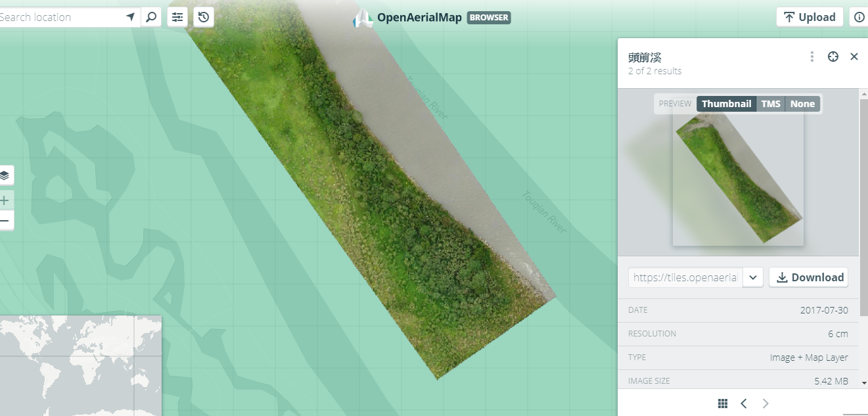The height and width of the screenshot is (416, 868).
Task: Zoom out with the minus button
Action: pos(5,221)
